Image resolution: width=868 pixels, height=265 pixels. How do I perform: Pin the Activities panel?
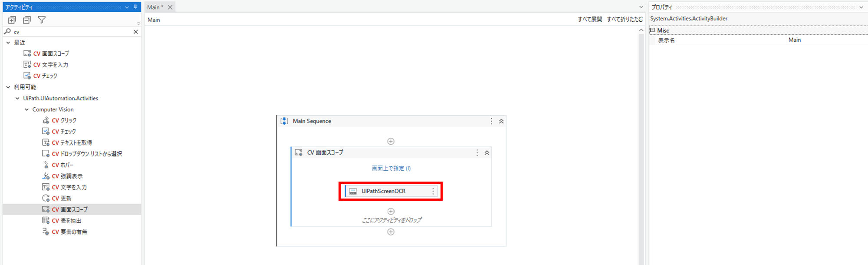[x=135, y=7]
